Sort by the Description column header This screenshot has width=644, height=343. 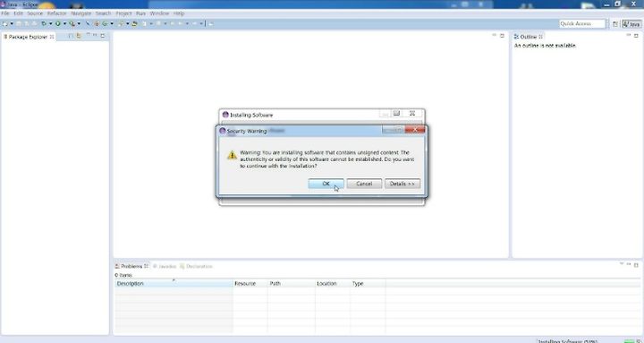[174, 283]
